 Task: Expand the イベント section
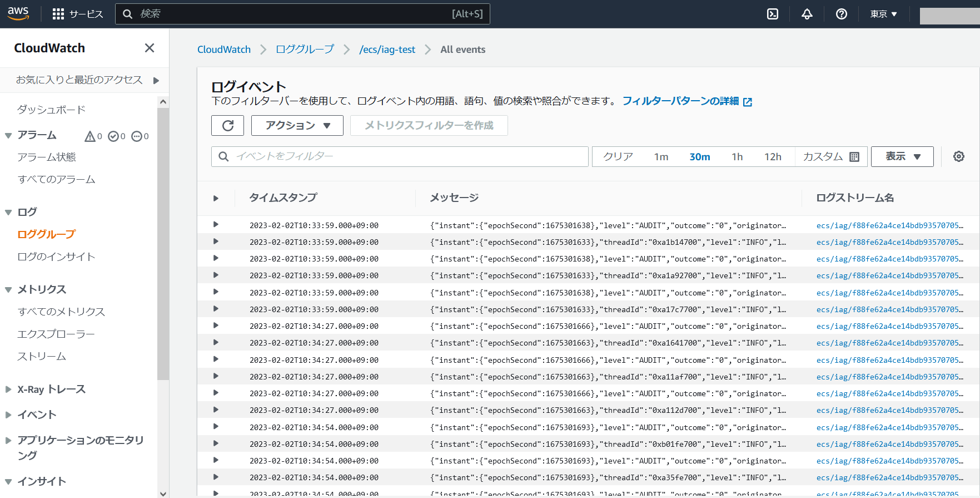pos(8,415)
